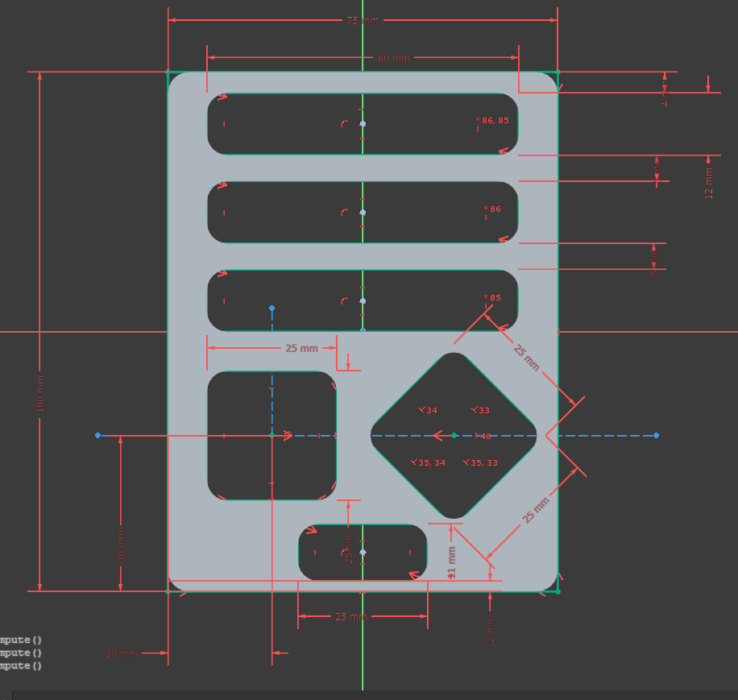This screenshot has height=700, width=738.
Task: Select the "86, 85" equality constraint icon
Action: pyautogui.click(x=493, y=121)
